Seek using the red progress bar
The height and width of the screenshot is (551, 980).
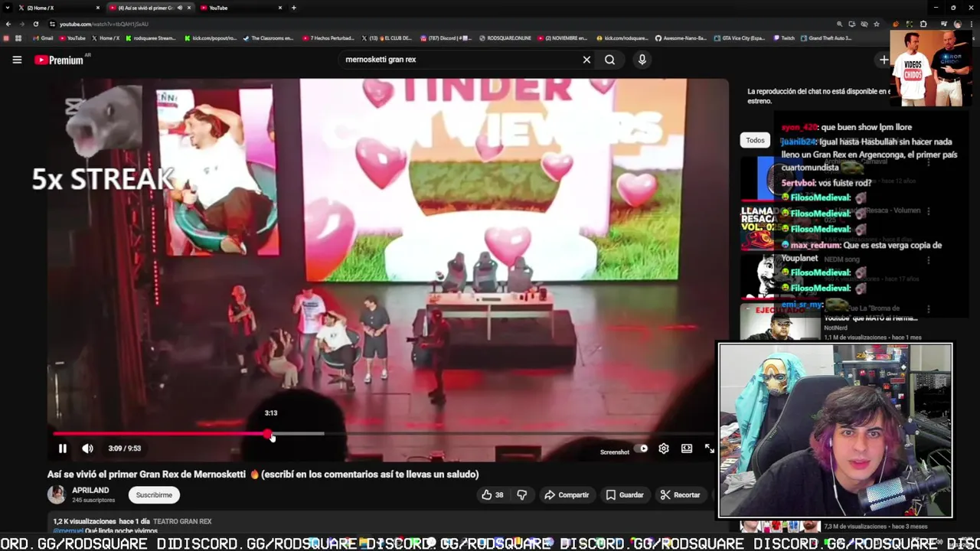coord(161,434)
